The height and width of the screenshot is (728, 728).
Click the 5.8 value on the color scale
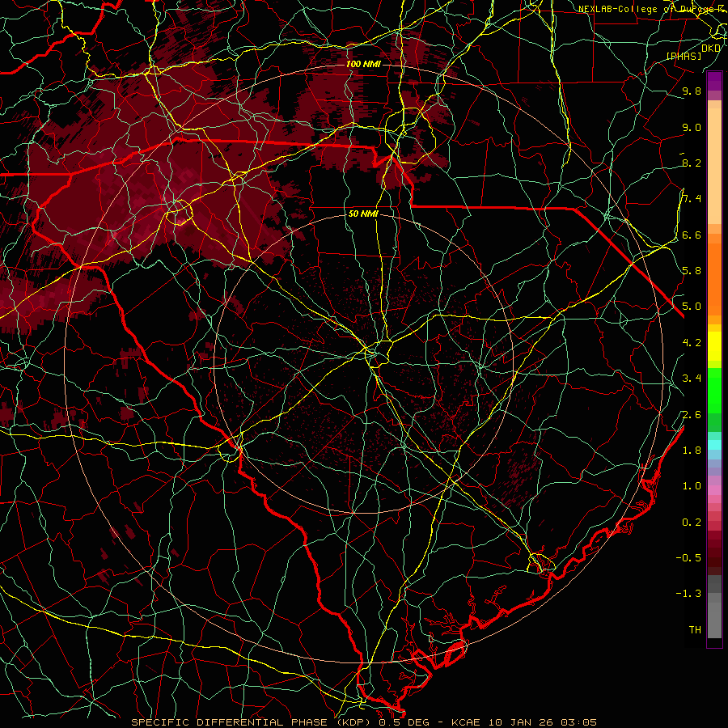(692, 271)
